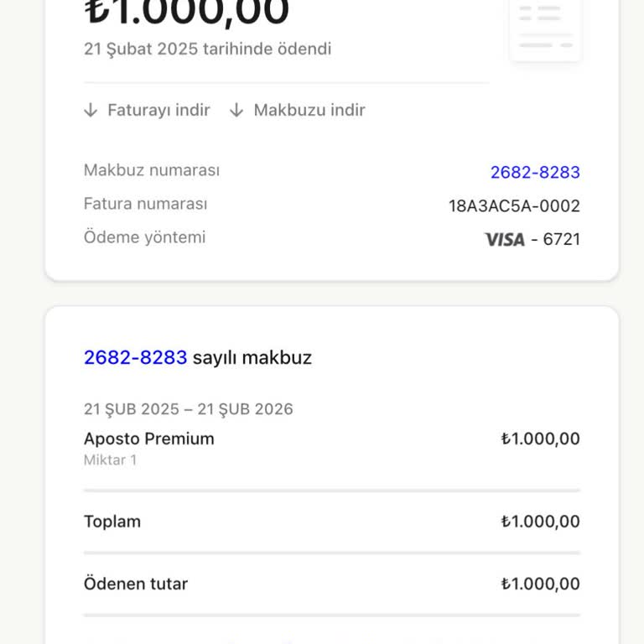The height and width of the screenshot is (644, 644).
Task: Open the 2682-8283 link in receipt heading
Action: pyautogui.click(x=135, y=357)
